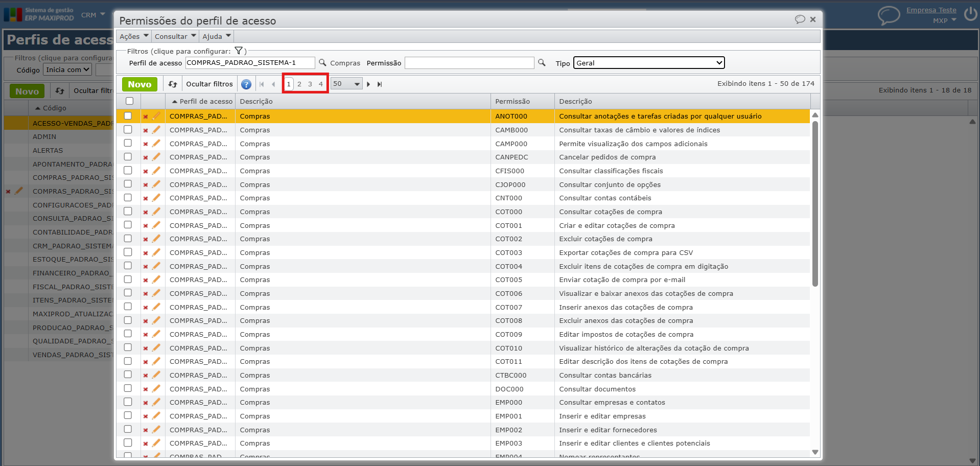The height and width of the screenshot is (466, 980).
Task: Click the edit pencil for ANOT000 row
Action: pyautogui.click(x=156, y=116)
